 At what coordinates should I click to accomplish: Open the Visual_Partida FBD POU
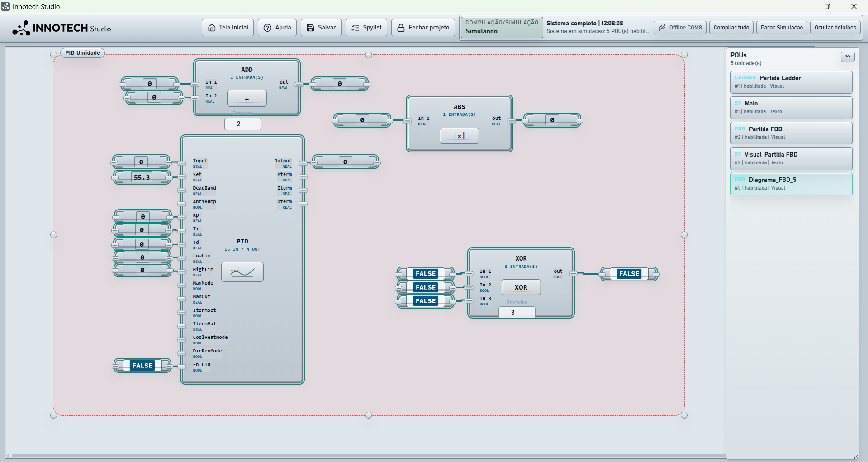click(x=791, y=158)
